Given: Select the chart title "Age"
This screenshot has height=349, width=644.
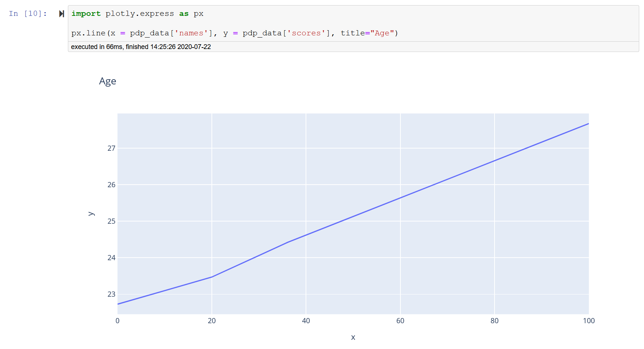Looking at the screenshot, I should click(x=107, y=81).
